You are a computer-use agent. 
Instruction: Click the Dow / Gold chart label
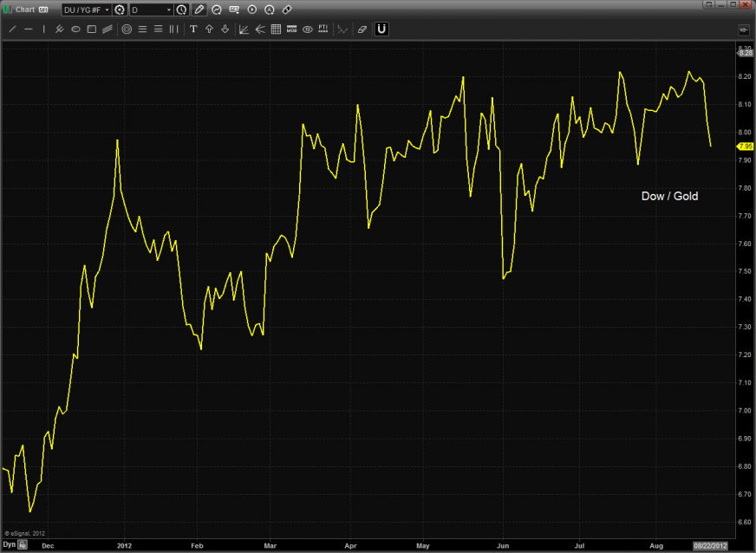pos(669,196)
